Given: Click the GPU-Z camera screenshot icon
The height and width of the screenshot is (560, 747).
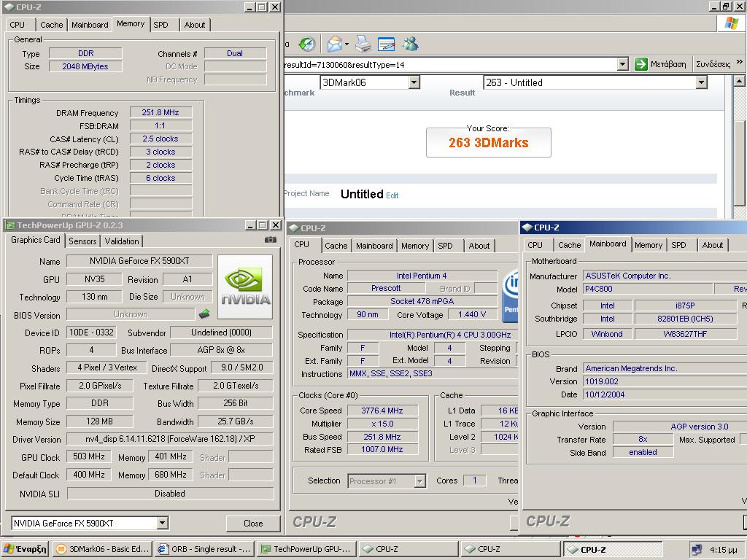Looking at the screenshot, I should coord(270,240).
